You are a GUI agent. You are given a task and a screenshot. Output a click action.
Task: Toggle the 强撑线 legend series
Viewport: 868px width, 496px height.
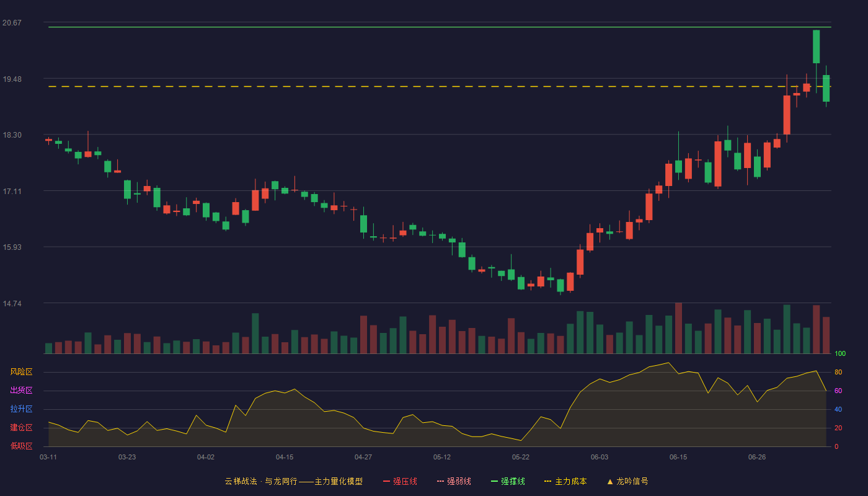pos(508,481)
